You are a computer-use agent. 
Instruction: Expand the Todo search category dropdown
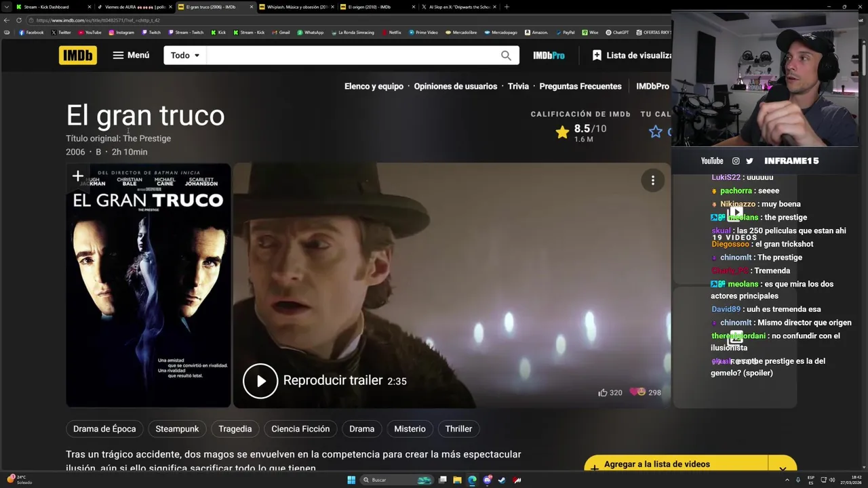coord(185,56)
